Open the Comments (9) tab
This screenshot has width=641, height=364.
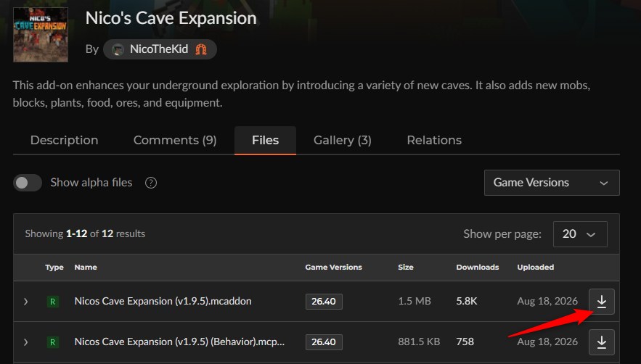click(x=175, y=140)
